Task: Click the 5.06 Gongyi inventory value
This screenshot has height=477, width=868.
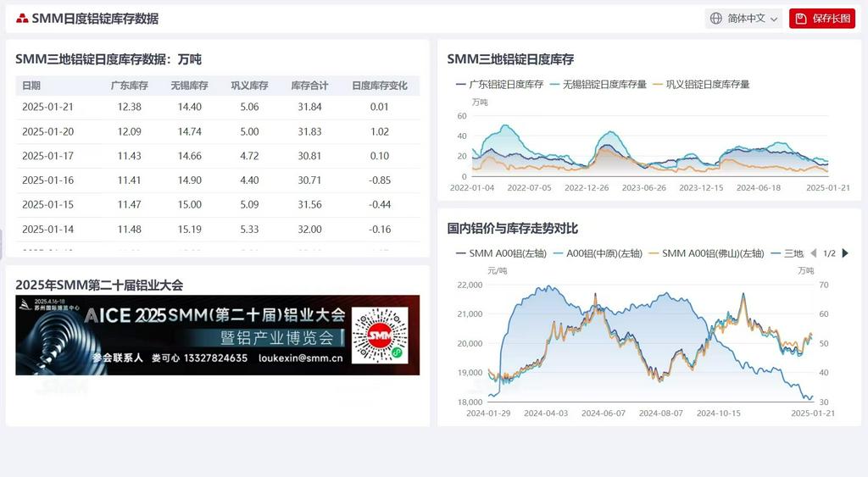Action: click(x=250, y=107)
